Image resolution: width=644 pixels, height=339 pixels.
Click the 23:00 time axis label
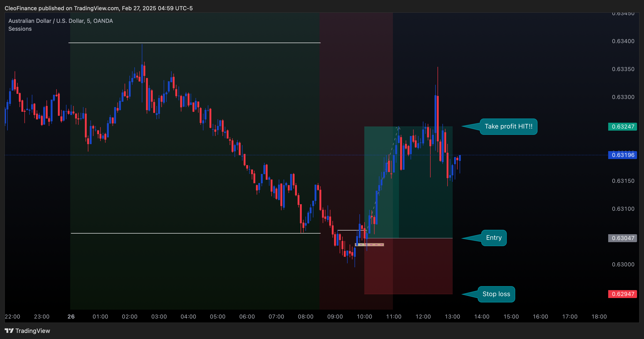(x=42, y=316)
